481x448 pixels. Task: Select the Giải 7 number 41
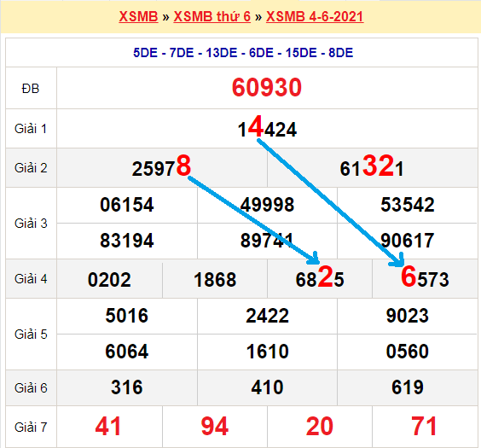pos(108,426)
